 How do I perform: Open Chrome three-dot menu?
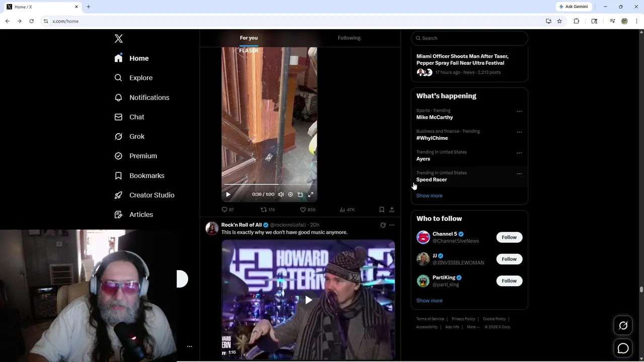tap(637, 21)
